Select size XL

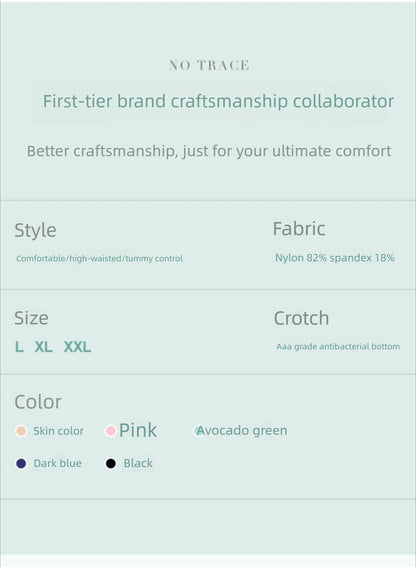[43, 347]
